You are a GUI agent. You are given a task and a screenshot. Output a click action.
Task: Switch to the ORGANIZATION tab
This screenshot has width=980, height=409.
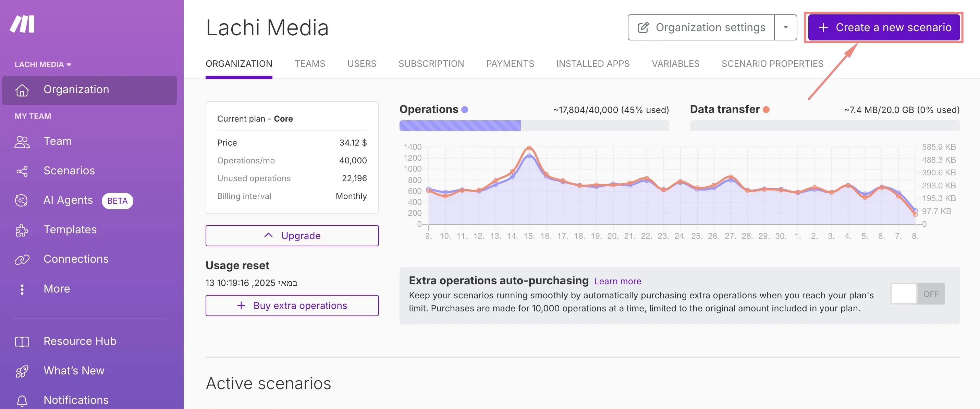pyautogui.click(x=239, y=63)
